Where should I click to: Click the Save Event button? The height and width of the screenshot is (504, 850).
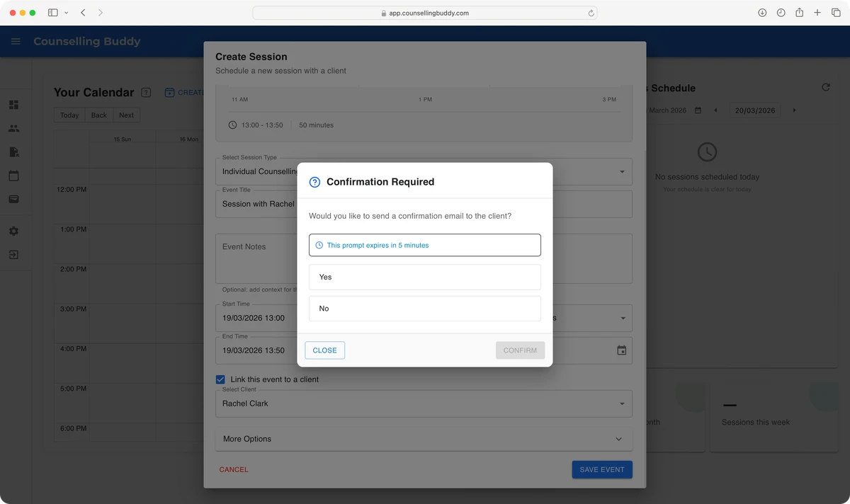coord(601,469)
